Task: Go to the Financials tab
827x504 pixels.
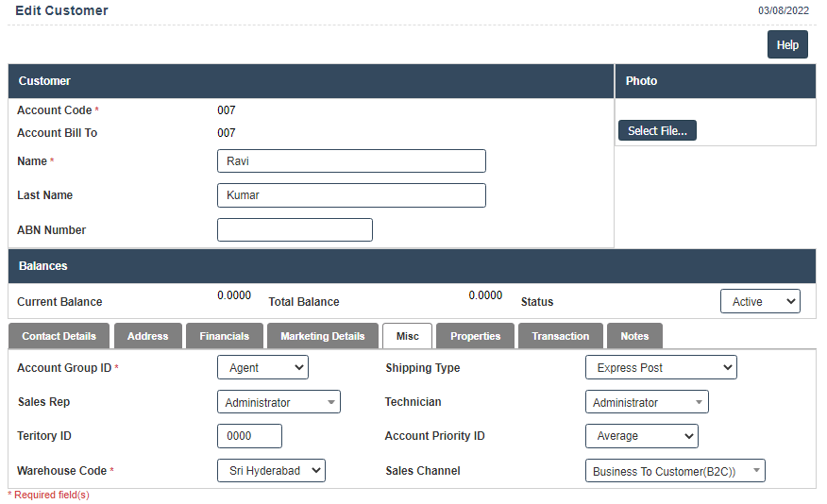Action: (x=224, y=336)
